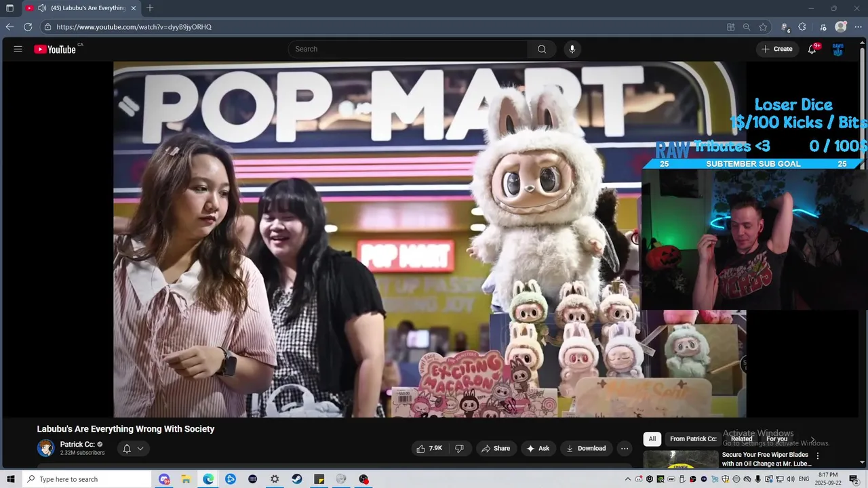Reload the page with refresh icon
868x488 pixels.
coord(28,27)
